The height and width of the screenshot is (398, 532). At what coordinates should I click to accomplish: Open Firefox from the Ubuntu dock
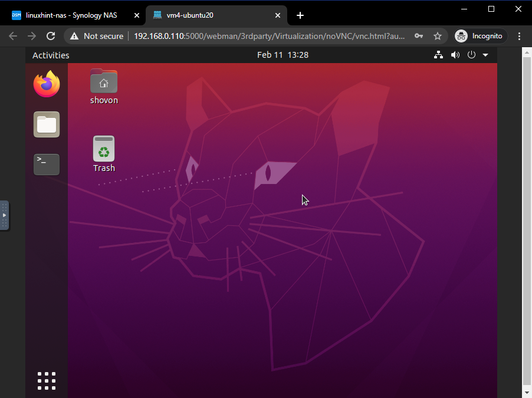click(x=47, y=84)
